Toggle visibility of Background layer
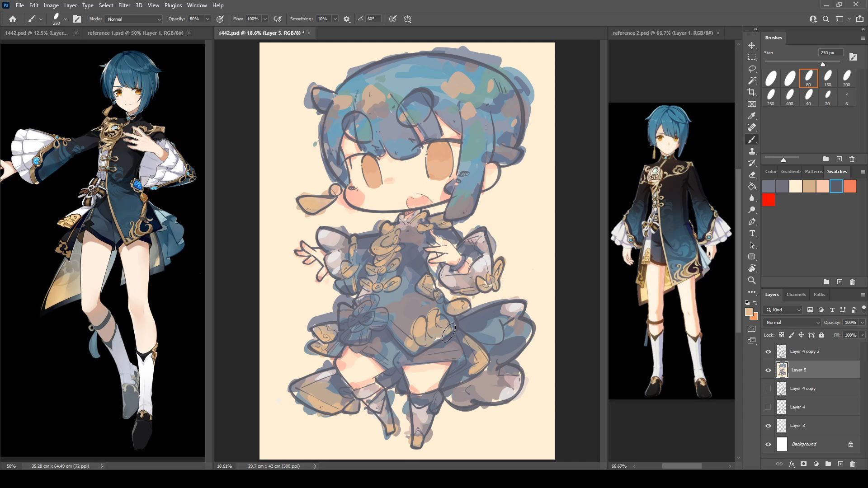 coord(768,444)
